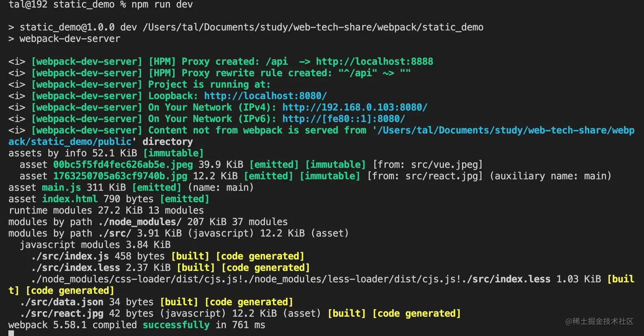
Task: Click '[from: src/vue.jpeg]' text
Action: coord(428,165)
